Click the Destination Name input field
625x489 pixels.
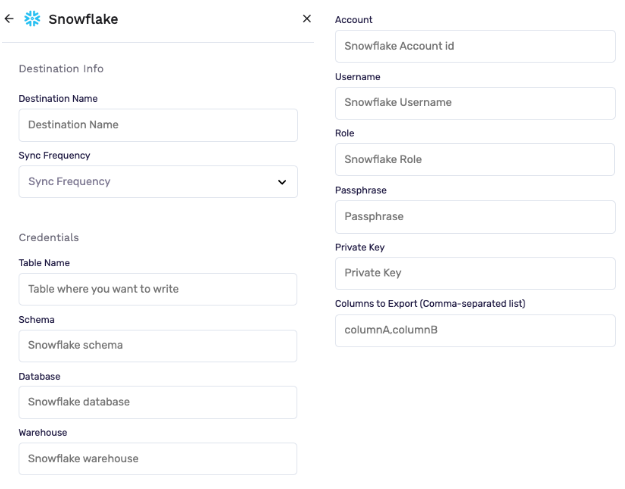click(x=158, y=125)
